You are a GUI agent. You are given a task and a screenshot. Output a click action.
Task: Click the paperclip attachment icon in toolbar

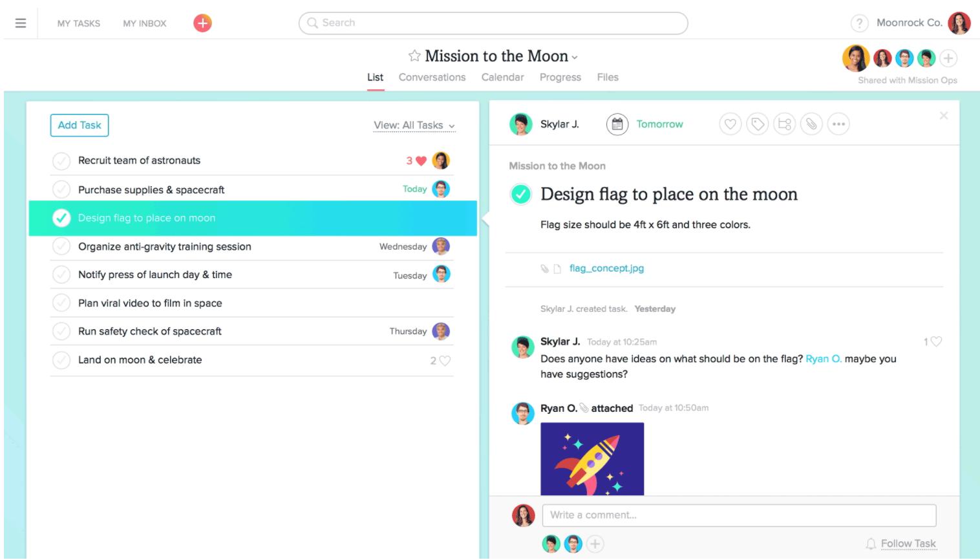click(812, 124)
